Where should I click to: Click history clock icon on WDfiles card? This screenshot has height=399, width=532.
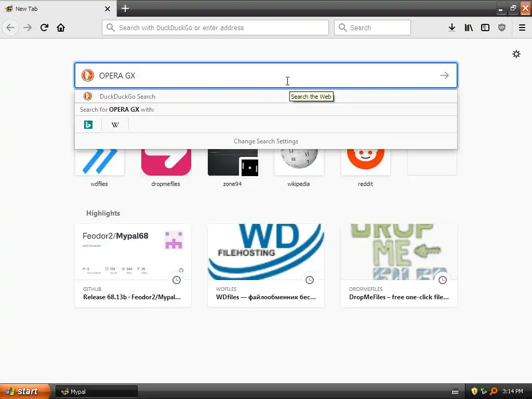pyautogui.click(x=310, y=280)
